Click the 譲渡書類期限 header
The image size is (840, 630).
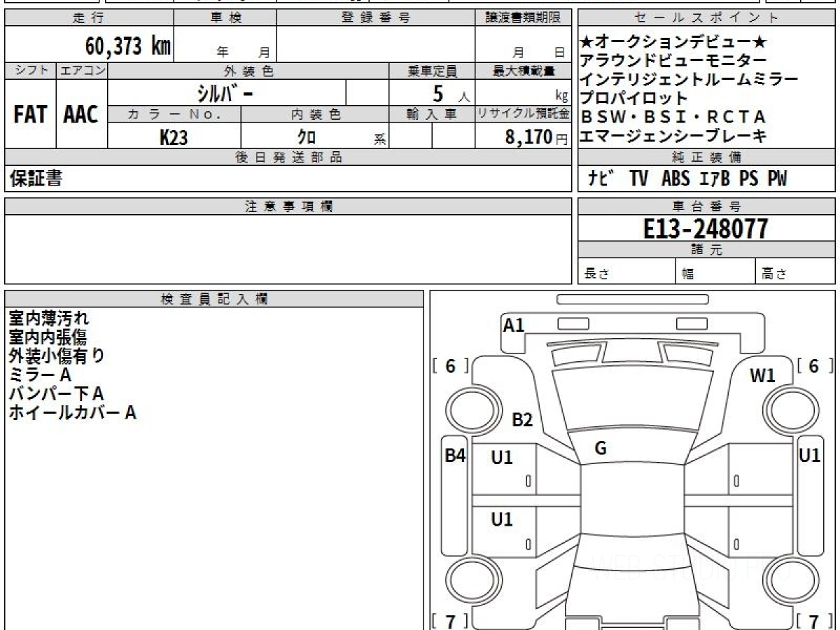pyautogui.click(x=523, y=18)
